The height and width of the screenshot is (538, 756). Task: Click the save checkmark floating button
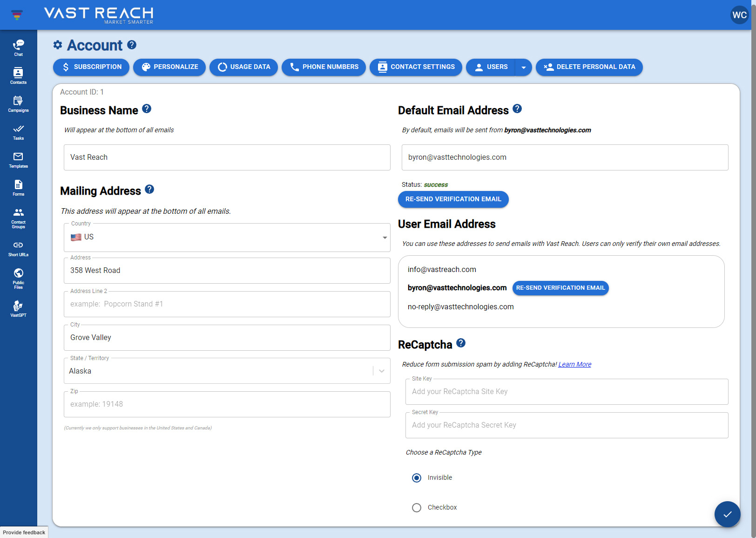(x=728, y=514)
